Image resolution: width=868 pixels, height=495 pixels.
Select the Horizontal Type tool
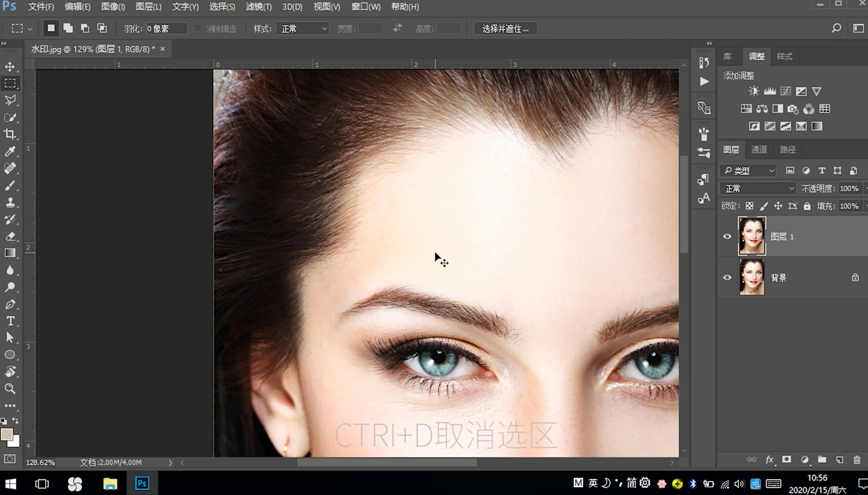pyautogui.click(x=10, y=321)
